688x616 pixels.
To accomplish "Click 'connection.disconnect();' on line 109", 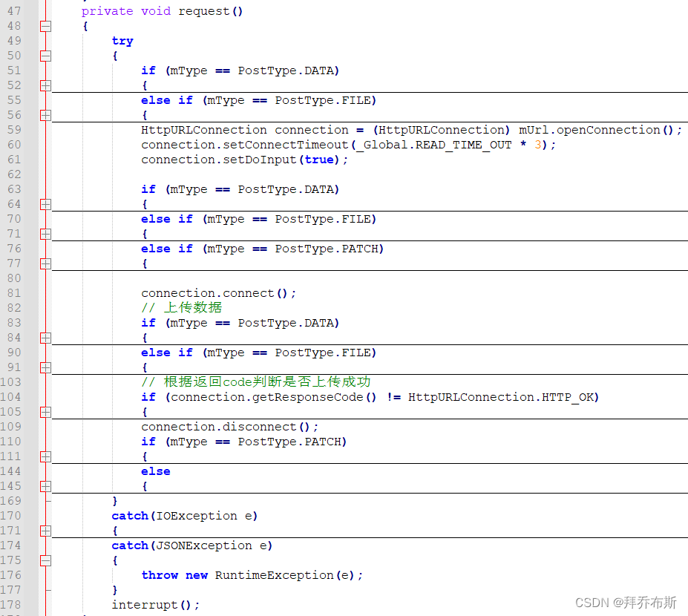I will (x=229, y=427).
